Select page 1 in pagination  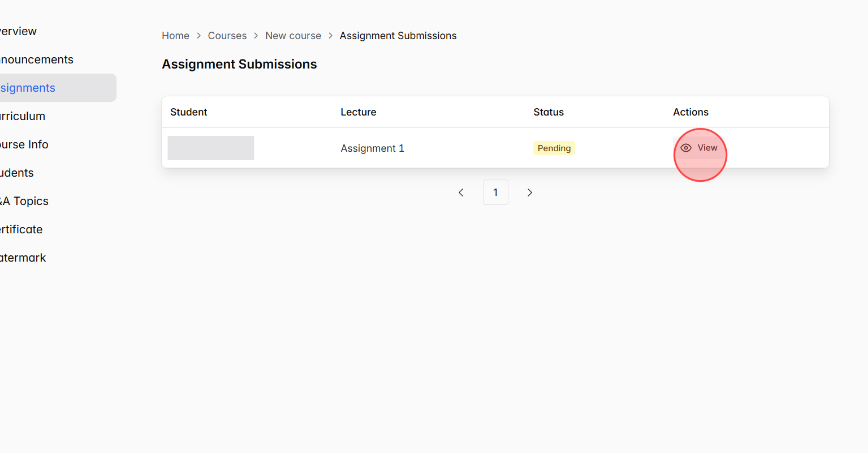click(495, 193)
